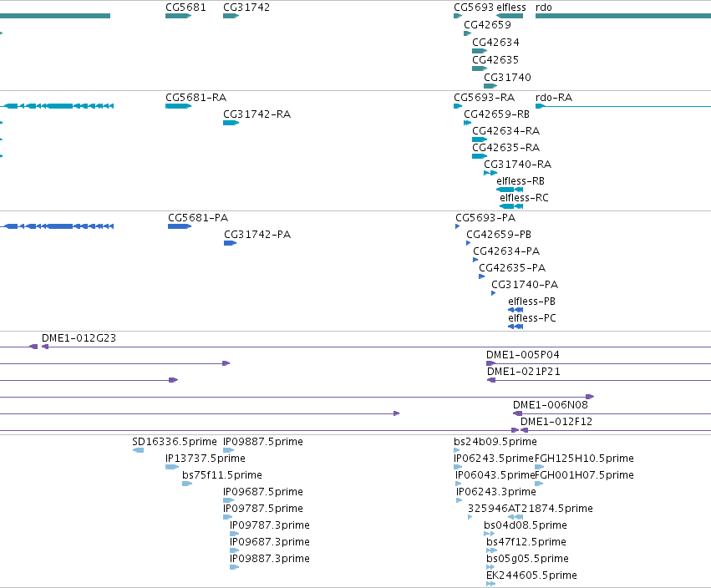Click the CG5681-RA transcript label
The image size is (711, 588).
196,98
